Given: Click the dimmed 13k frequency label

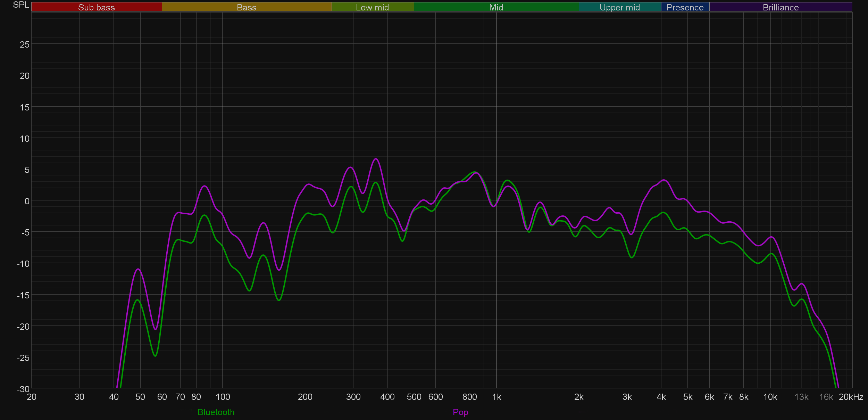Looking at the screenshot, I should pos(801,397).
